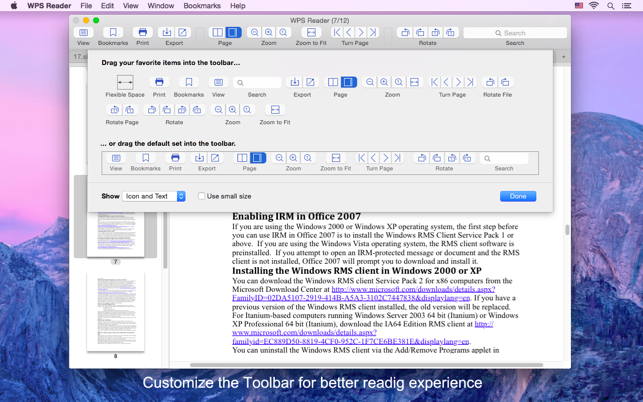Pick the Rotate Page item in the palette
This screenshot has width=643, height=402.
[x=122, y=114]
